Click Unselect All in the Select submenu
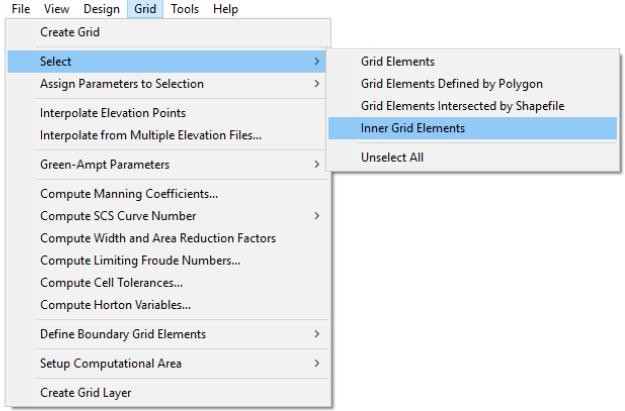This screenshot has width=625, height=411. click(392, 157)
